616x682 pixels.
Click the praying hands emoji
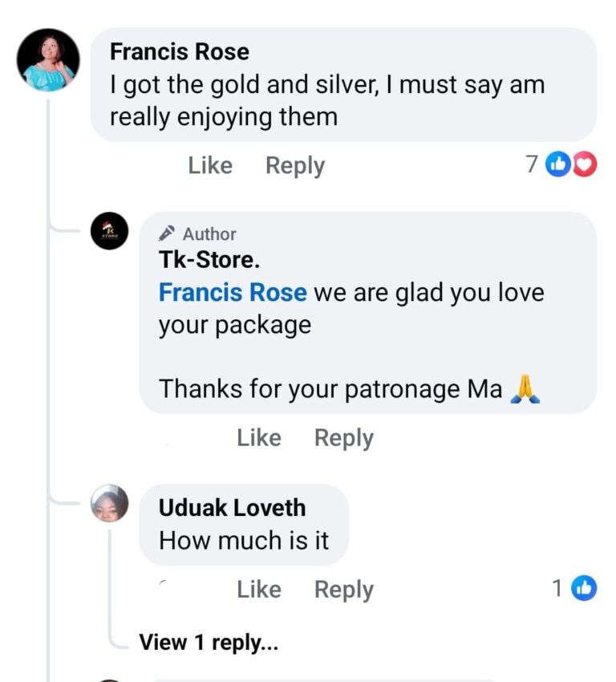(525, 388)
